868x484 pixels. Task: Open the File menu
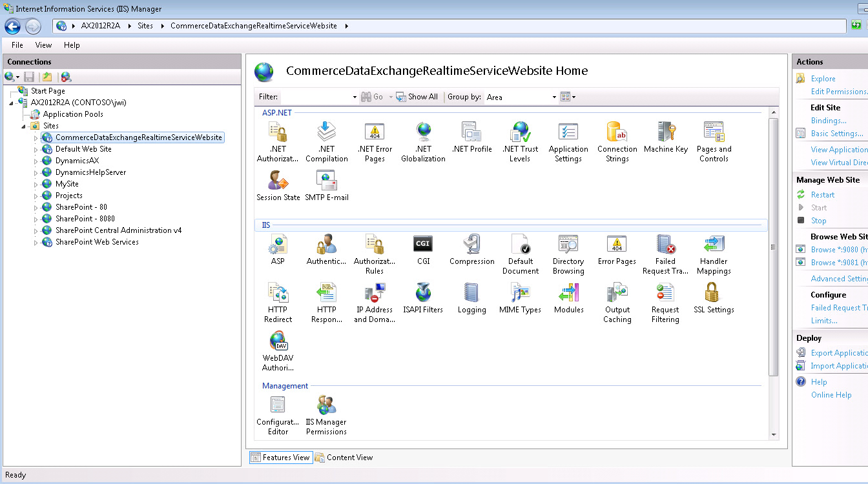point(17,45)
